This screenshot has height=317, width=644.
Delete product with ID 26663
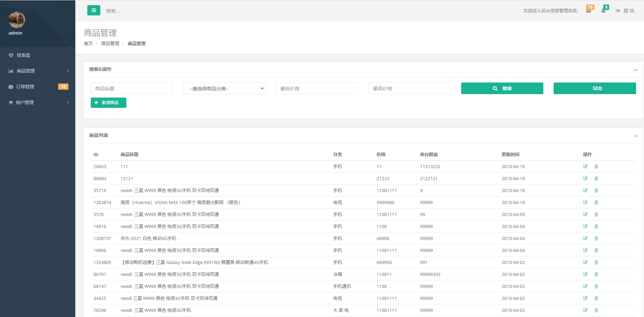tap(596, 166)
